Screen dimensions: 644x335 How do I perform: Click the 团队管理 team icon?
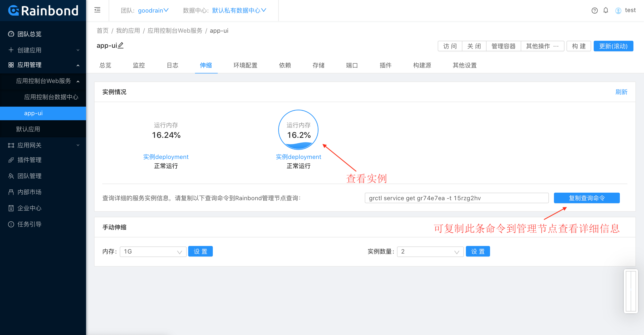(x=11, y=176)
